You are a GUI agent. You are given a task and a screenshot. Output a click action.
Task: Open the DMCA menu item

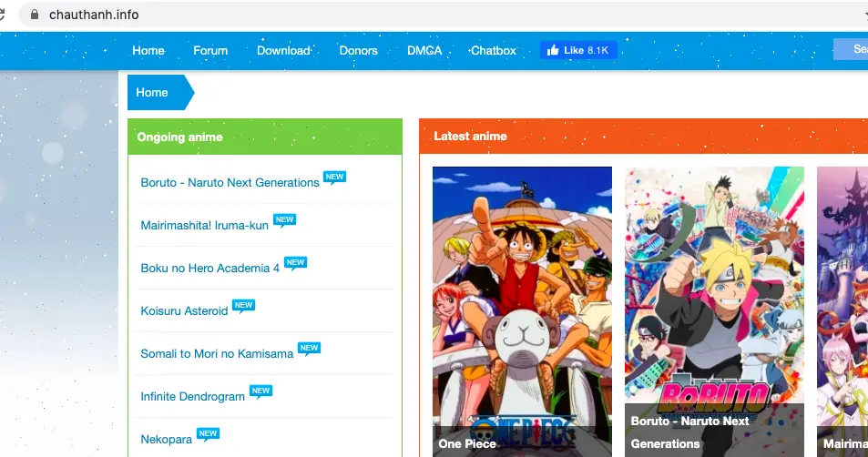coord(424,50)
